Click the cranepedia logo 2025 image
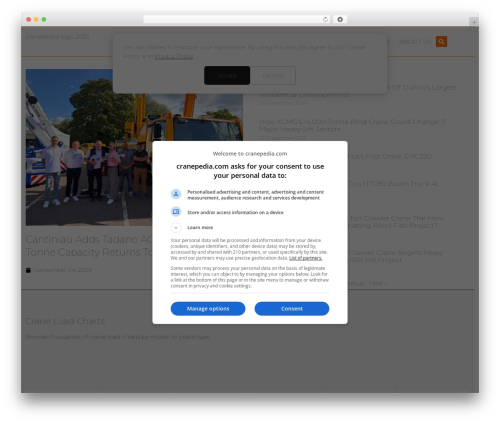 click(57, 37)
